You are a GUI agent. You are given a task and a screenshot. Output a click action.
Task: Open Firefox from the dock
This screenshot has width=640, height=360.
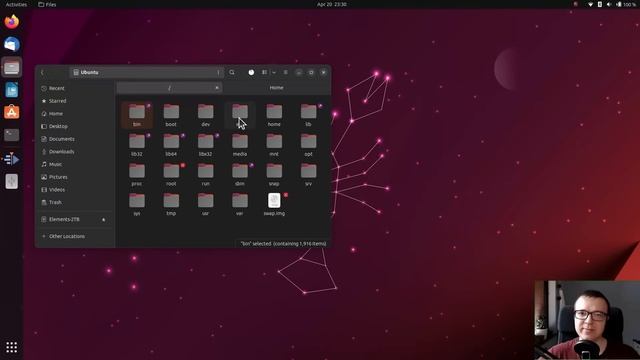11,22
